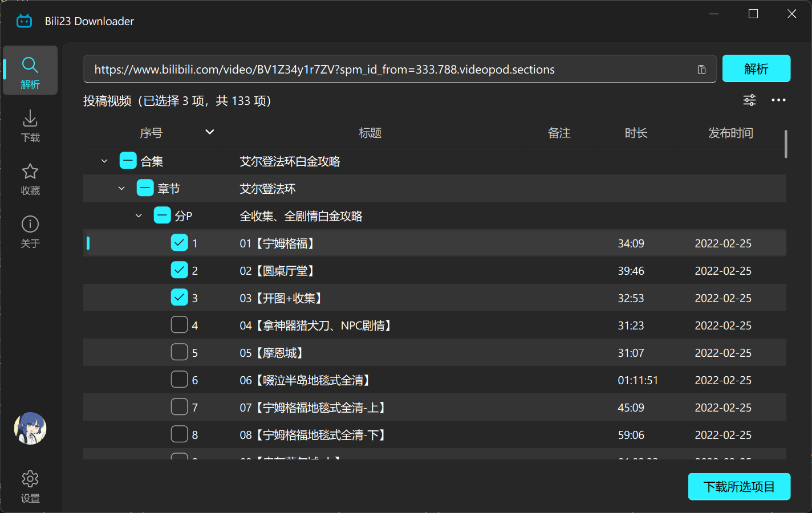The image size is (812, 513).
Task: Collapse the 合集 tree node
Action: tap(104, 161)
